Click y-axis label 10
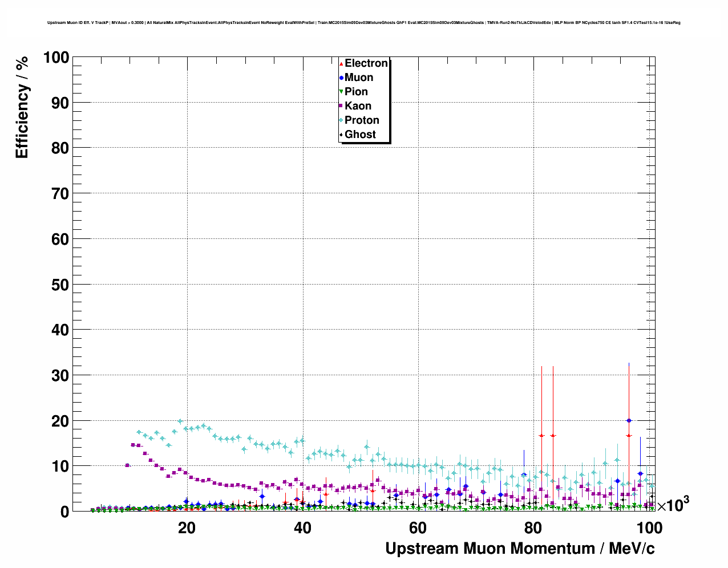The image size is (728, 568). [60, 466]
